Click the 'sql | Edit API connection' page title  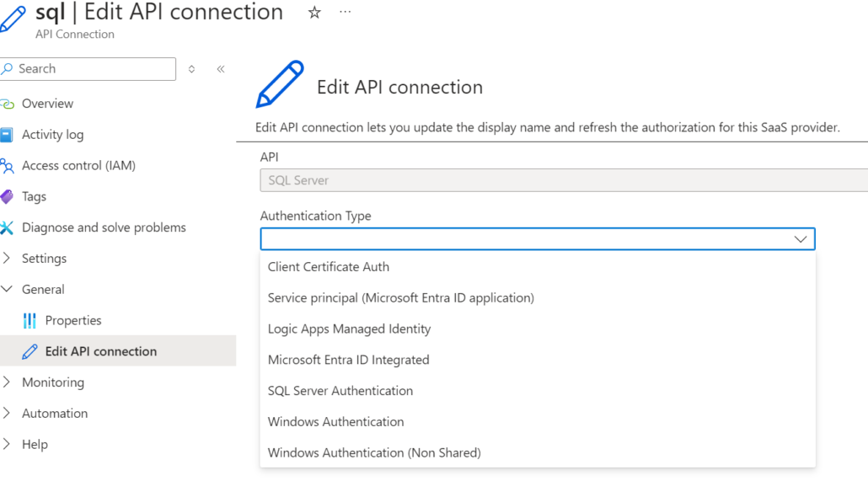[159, 12]
